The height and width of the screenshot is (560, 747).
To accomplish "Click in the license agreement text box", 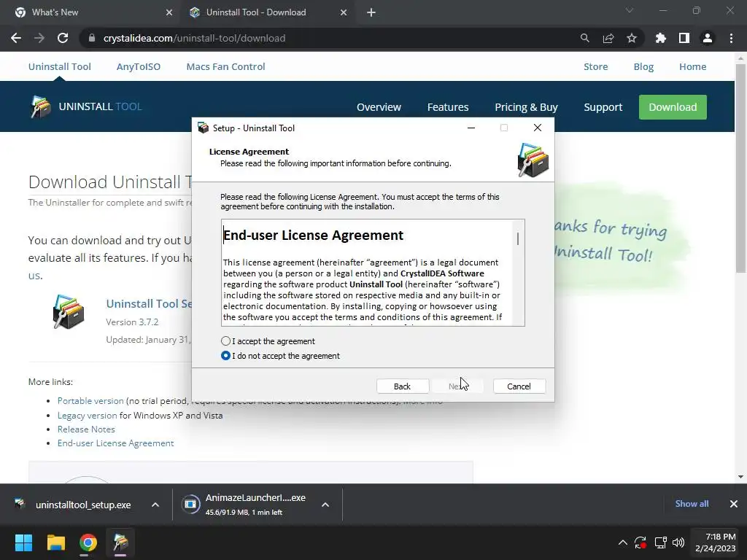I will click(367, 273).
